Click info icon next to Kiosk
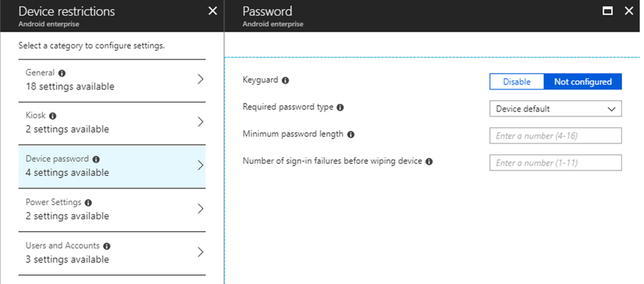 (x=53, y=116)
